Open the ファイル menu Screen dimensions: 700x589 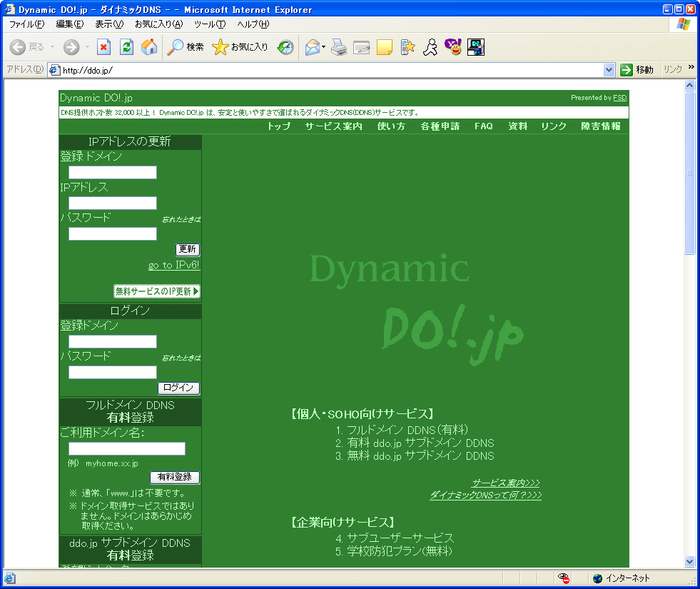pos(26,24)
